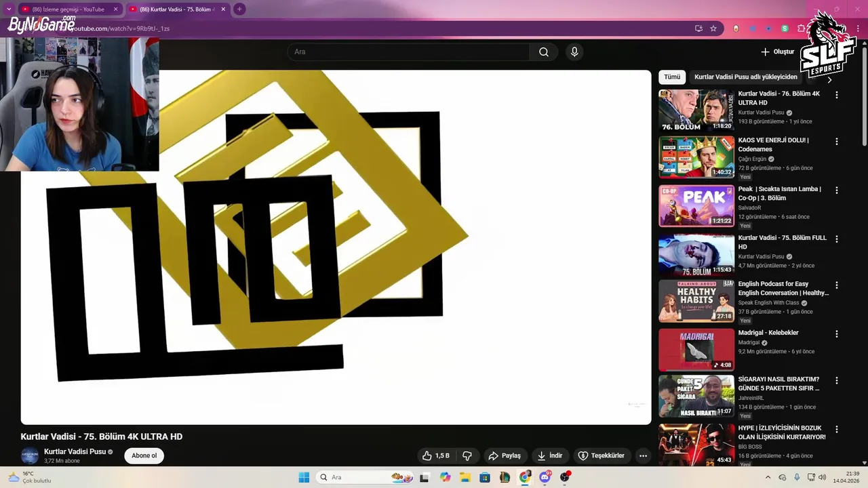The image size is (868, 488).
Task: Switch to OBS Studio on the taskbar
Action: click(565, 477)
